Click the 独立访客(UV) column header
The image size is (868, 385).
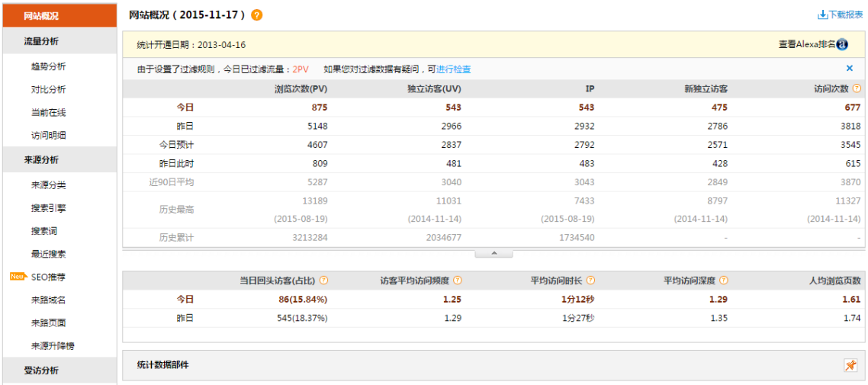tap(434, 88)
